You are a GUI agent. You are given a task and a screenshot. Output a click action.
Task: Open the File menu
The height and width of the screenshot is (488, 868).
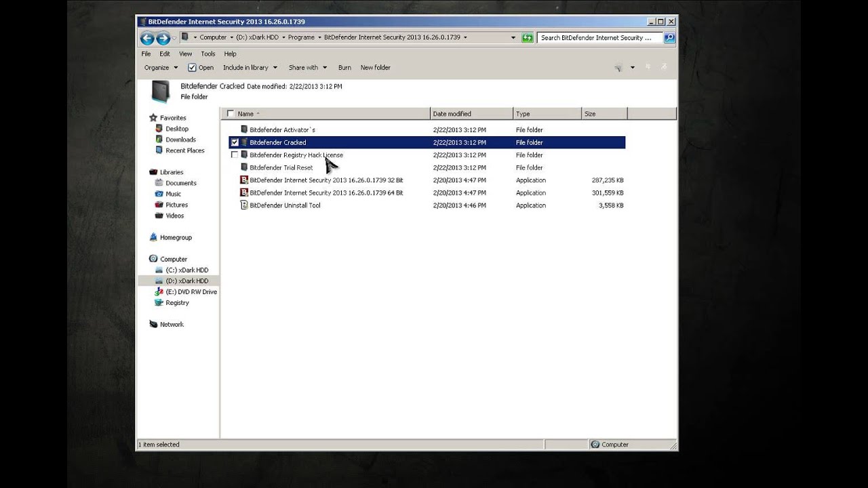pyautogui.click(x=146, y=54)
